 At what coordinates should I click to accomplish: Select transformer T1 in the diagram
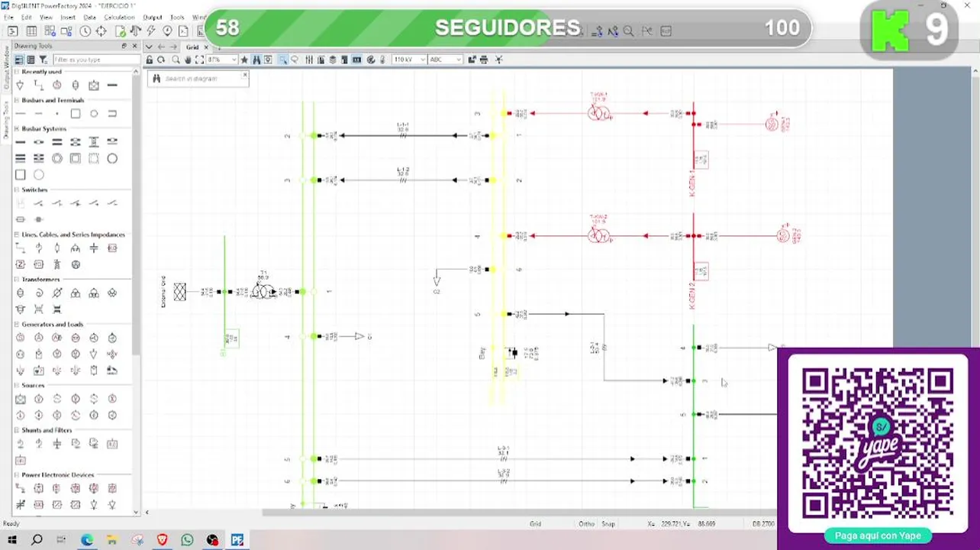pyautogui.click(x=264, y=291)
